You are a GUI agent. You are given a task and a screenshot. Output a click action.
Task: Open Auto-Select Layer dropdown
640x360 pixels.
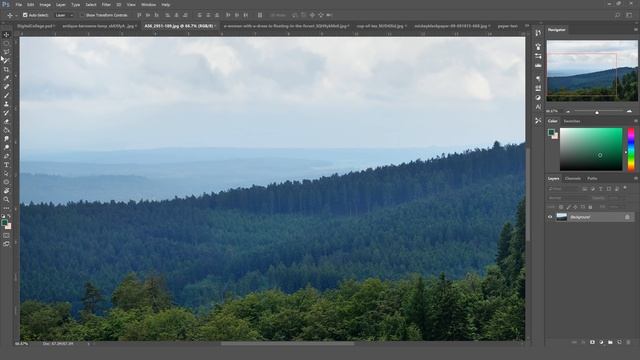coord(64,15)
